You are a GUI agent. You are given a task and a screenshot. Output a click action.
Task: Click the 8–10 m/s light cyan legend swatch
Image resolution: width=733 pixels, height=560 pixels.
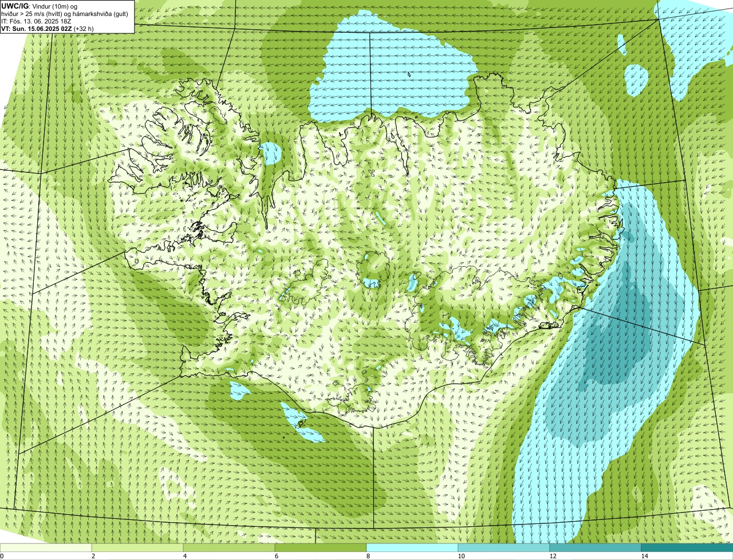412,548
